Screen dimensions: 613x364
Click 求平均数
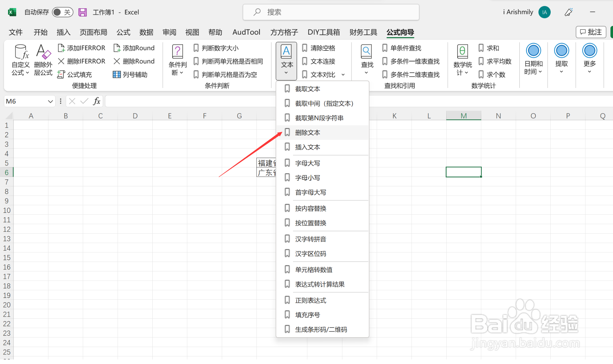[x=494, y=61]
